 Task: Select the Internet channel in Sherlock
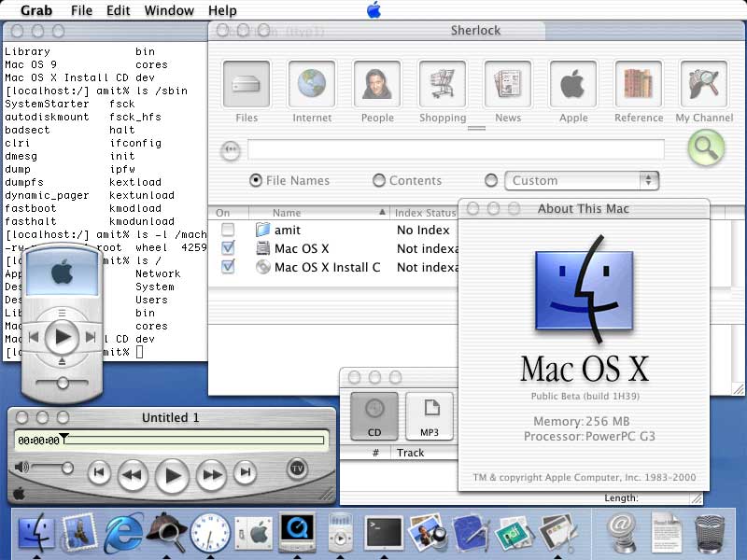click(312, 85)
